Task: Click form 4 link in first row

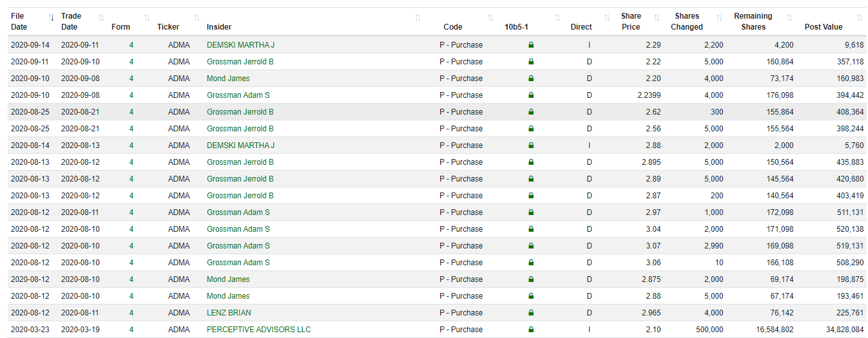Action: click(x=131, y=45)
